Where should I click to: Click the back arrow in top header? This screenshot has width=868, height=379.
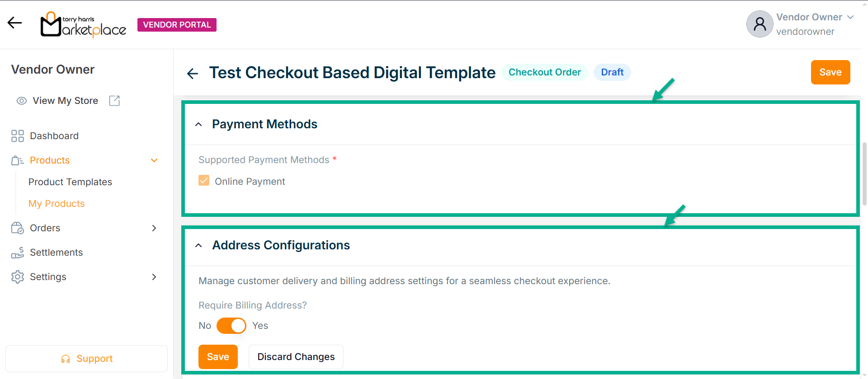[x=14, y=23]
